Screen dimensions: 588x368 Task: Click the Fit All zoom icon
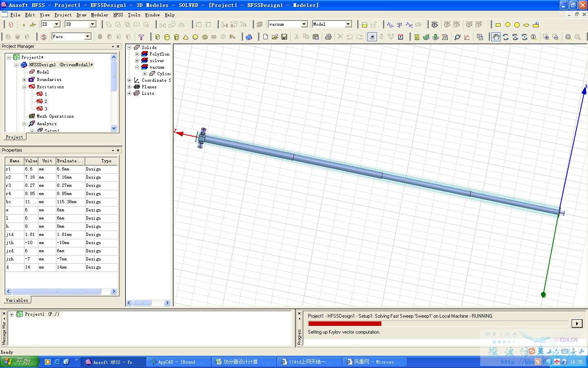(x=568, y=37)
